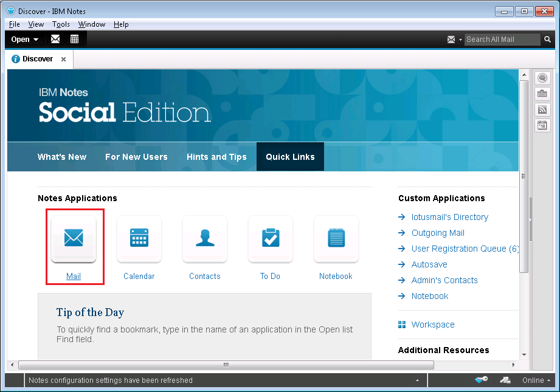Viewport: 560px width, 392px height.
Task: Click the horizontal scrollbar left arrow
Action: [x=12, y=365]
